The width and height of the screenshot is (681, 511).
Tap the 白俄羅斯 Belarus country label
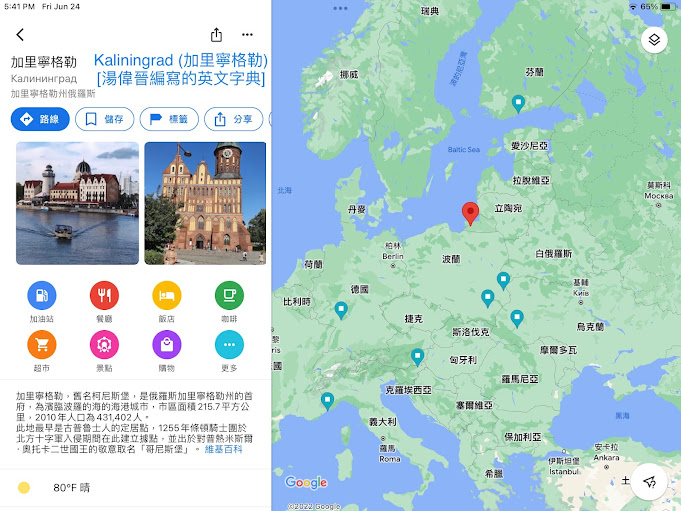(x=554, y=254)
